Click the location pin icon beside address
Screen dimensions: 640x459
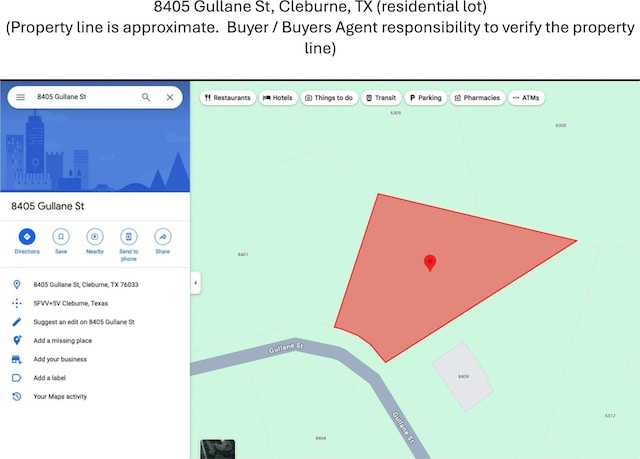click(x=17, y=284)
